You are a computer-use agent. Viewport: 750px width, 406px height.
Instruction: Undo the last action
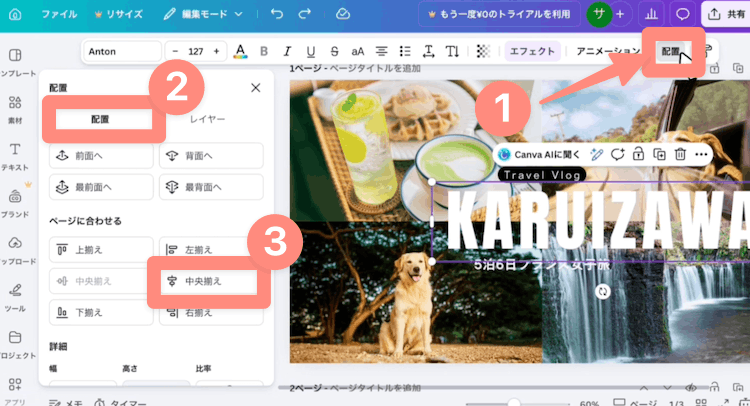point(276,14)
